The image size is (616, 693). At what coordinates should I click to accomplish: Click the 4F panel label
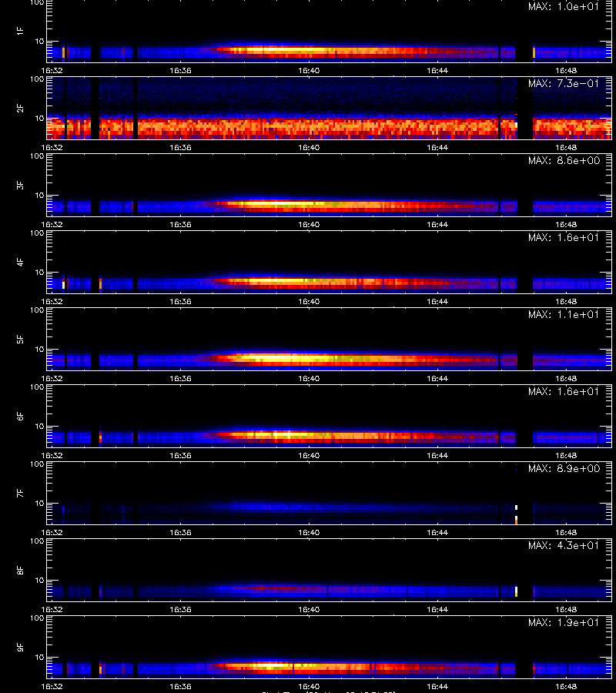20,262
